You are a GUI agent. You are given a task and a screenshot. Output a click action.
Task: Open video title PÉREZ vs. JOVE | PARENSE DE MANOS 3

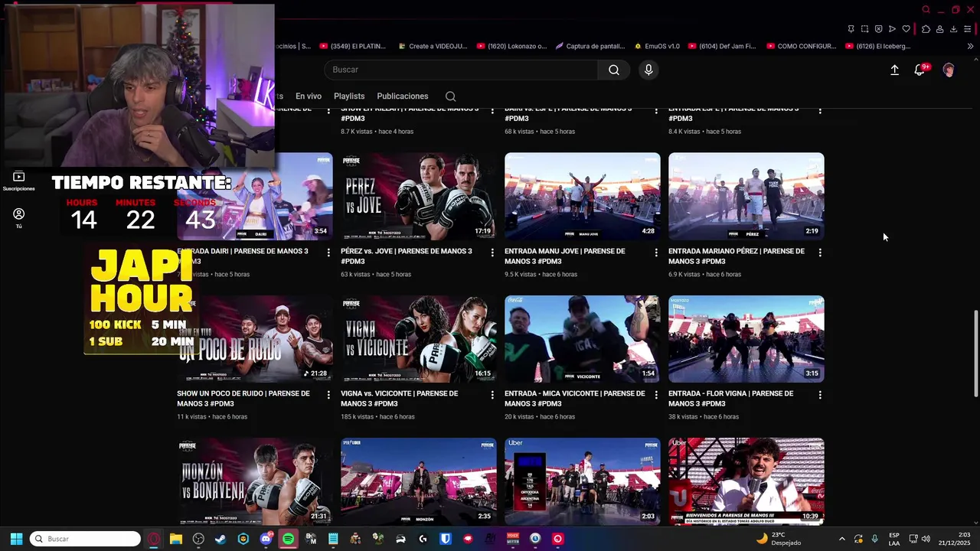(407, 256)
